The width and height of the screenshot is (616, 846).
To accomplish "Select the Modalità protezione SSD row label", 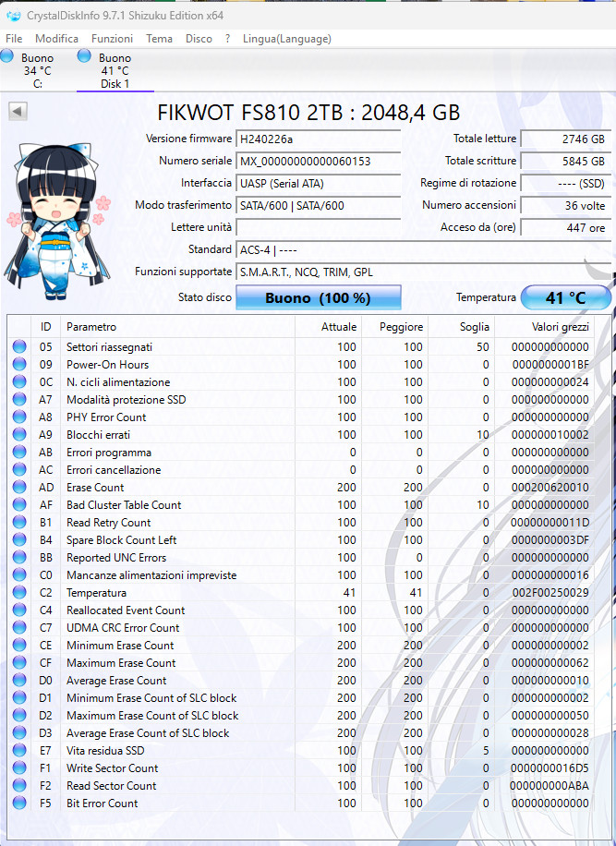I will click(127, 399).
